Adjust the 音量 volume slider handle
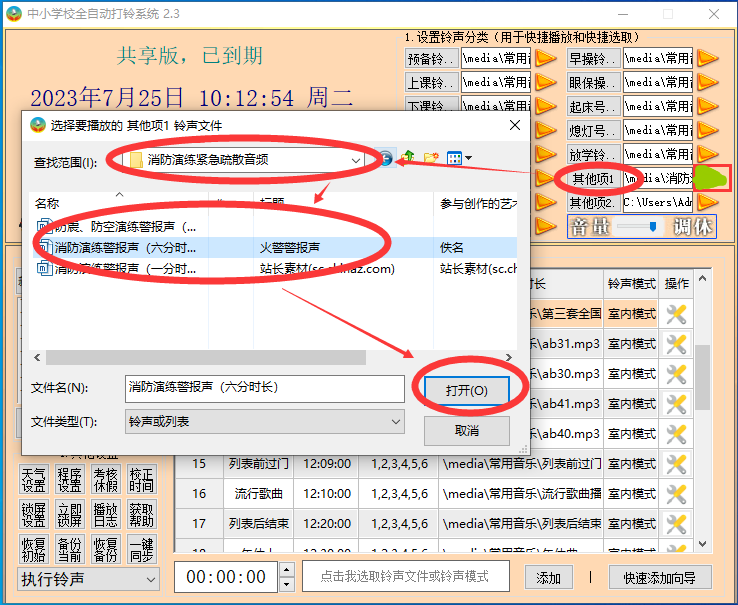This screenshot has height=605, width=738. pyautogui.click(x=653, y=227)
